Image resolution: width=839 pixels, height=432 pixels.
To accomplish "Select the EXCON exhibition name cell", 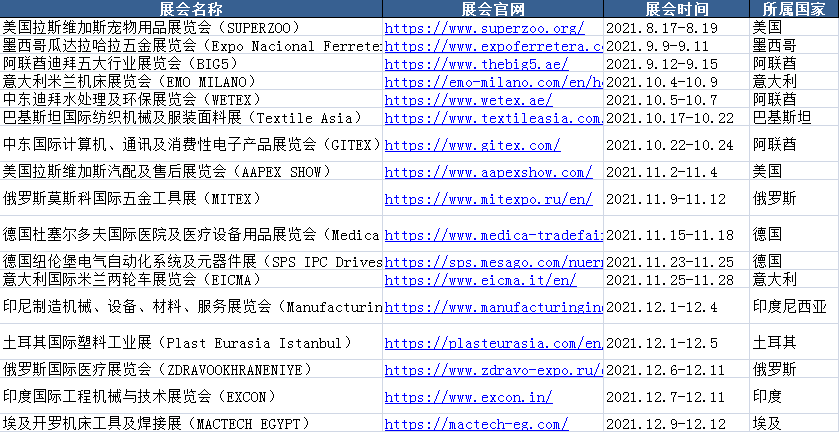I will click(x=191, y=396).
